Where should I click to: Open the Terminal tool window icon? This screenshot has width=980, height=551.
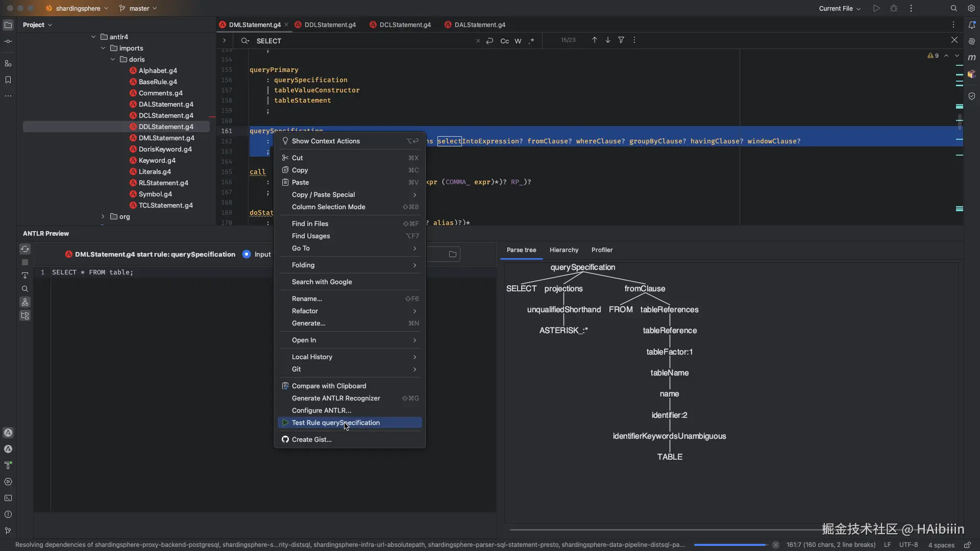coord(8,498)
